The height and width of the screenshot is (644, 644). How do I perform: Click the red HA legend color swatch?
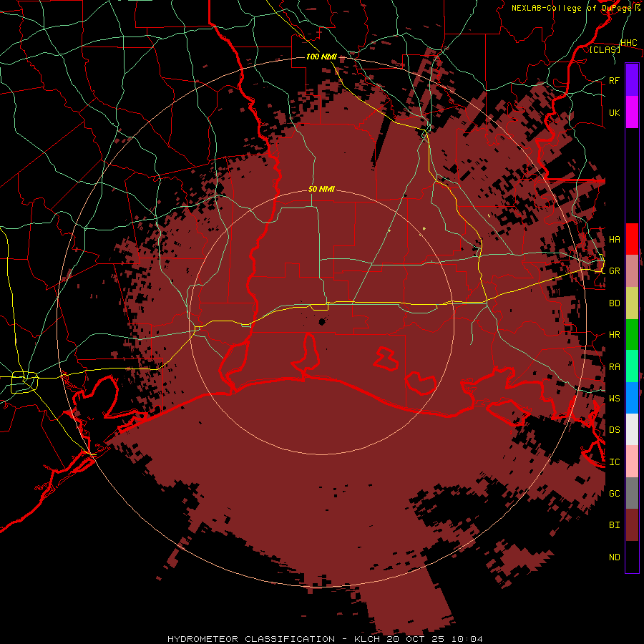tap(632, 239)
